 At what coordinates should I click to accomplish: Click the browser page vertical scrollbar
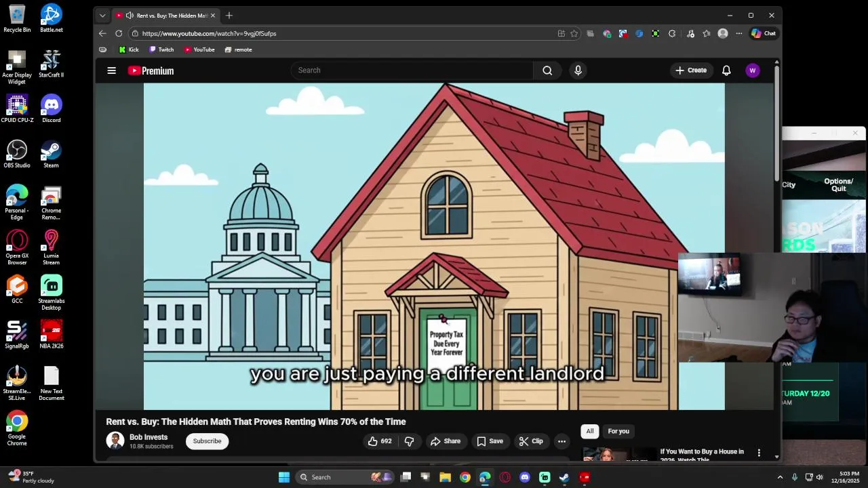[776, 122]
